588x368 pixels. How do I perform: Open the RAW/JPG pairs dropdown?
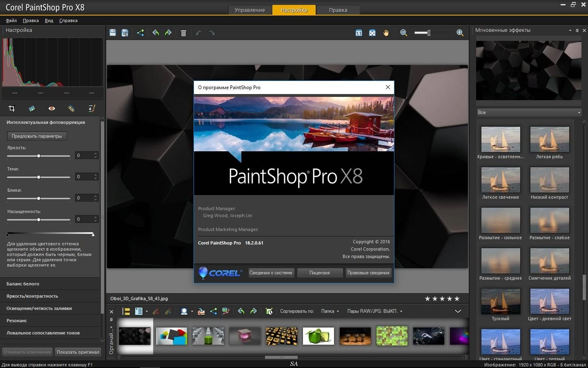click(x=375, y=311)
